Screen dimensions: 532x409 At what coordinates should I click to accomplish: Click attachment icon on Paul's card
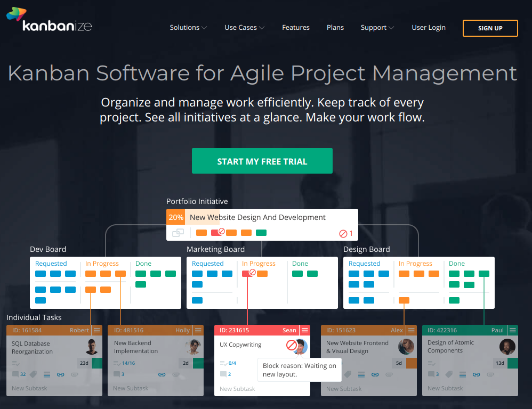[490, 374]
